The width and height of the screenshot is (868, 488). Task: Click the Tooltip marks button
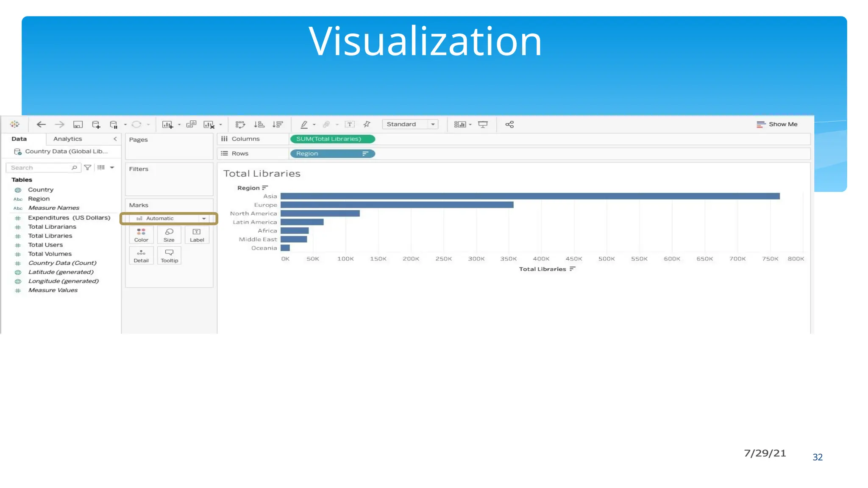[169, 256]
